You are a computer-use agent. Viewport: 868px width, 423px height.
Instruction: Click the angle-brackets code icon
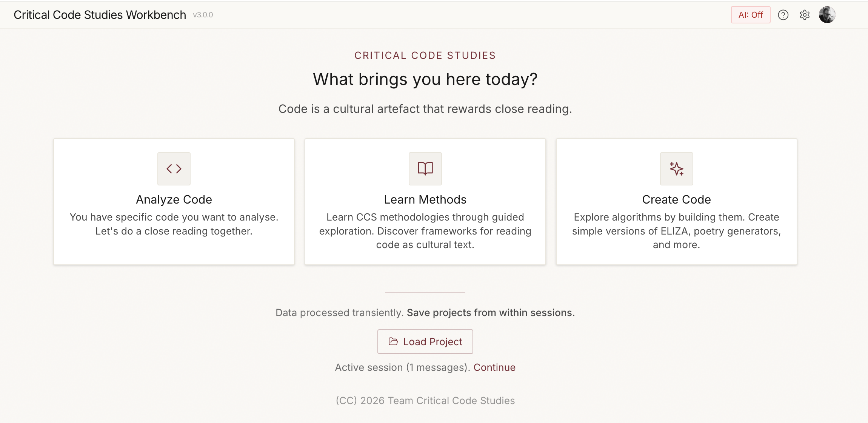click(x=174, y=169)
